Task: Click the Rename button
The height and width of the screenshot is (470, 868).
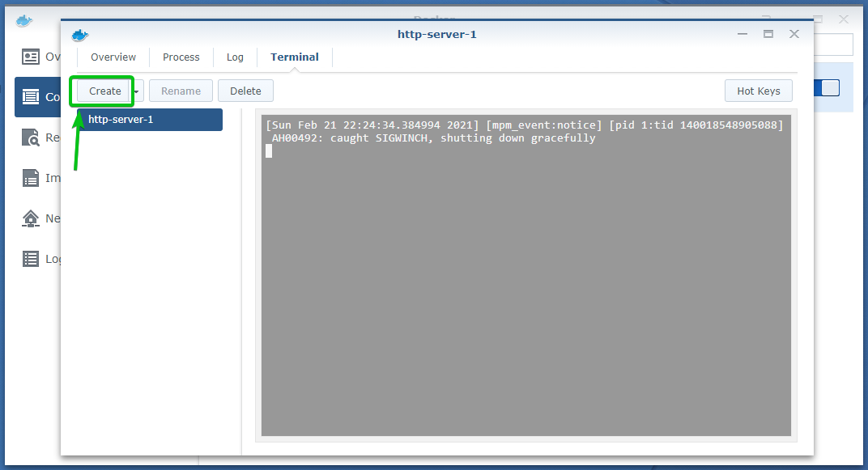Action: click(x=181, y=91)
